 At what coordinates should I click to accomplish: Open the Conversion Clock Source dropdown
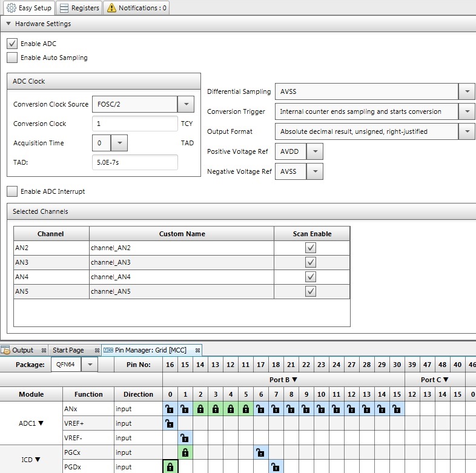186,104
